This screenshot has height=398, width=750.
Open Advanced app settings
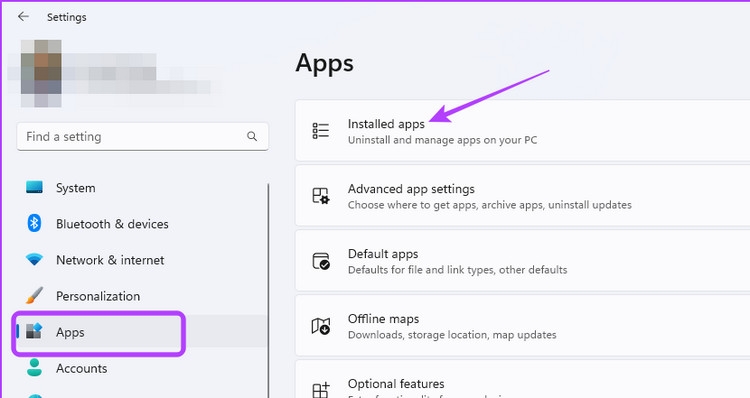click(523, 196)
